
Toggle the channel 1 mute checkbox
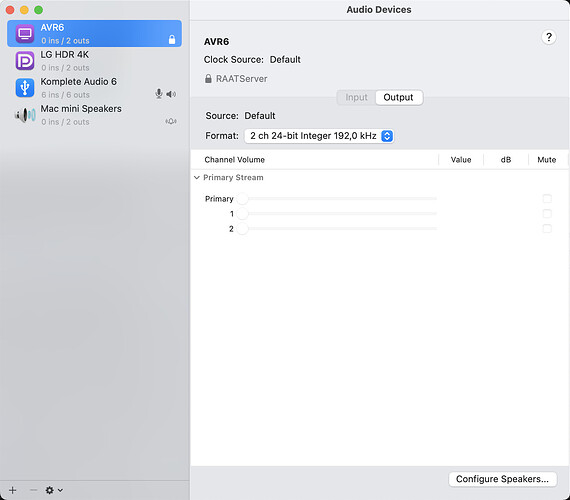point(547,213)
